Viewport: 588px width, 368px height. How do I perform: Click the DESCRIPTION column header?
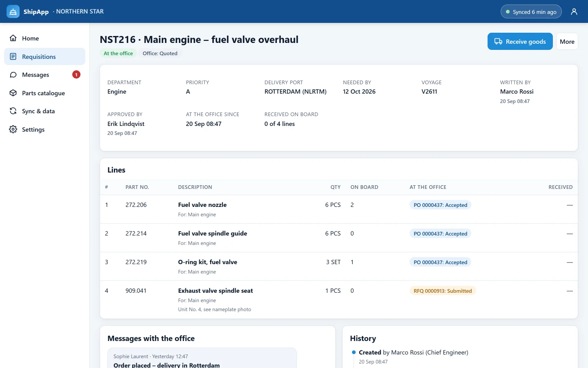[195, 187]
